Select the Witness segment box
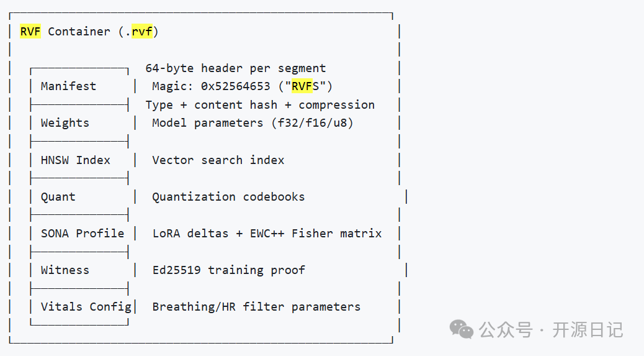 [65, 270]
